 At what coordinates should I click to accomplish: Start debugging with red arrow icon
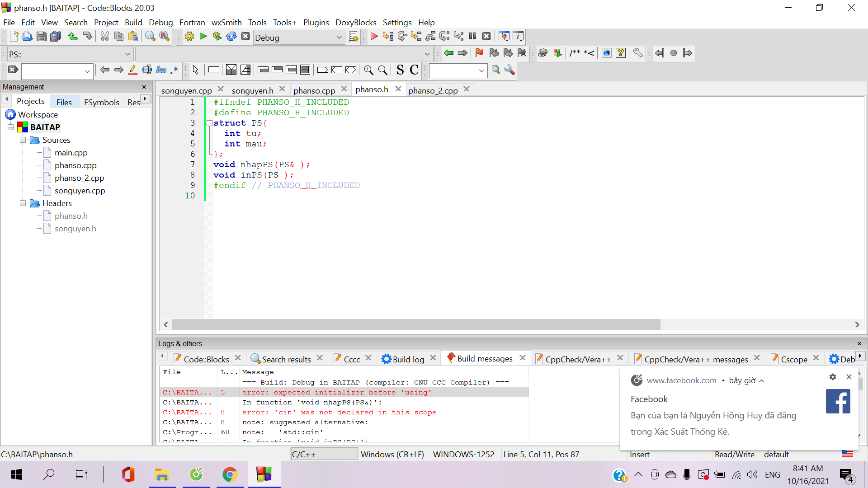click(374, 37)
